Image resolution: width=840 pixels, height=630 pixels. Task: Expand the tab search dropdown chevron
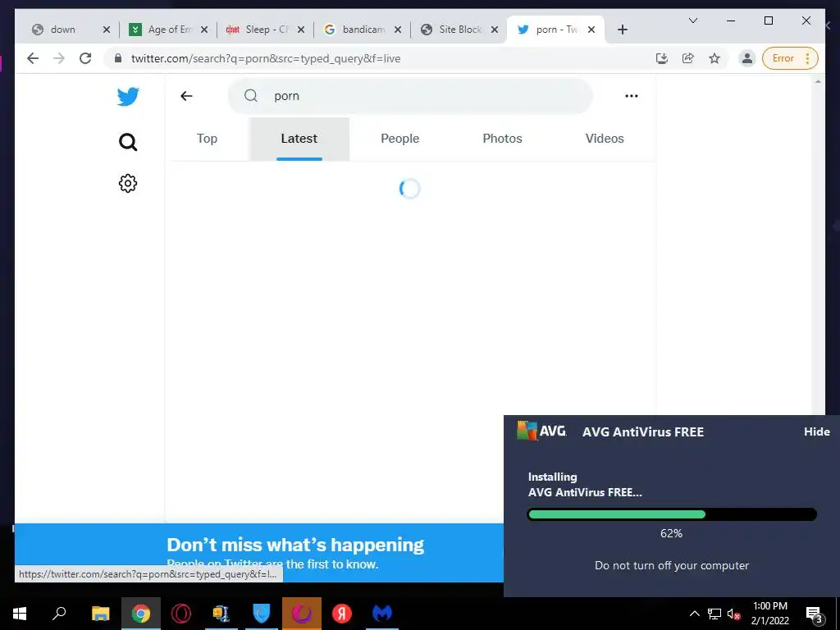coord(692,21)
